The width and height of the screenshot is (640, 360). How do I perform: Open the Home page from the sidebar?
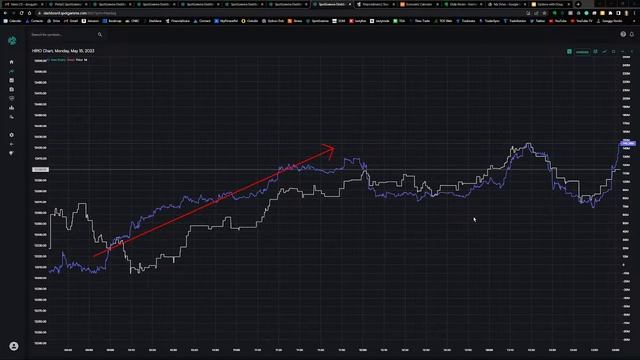(11, 62)
